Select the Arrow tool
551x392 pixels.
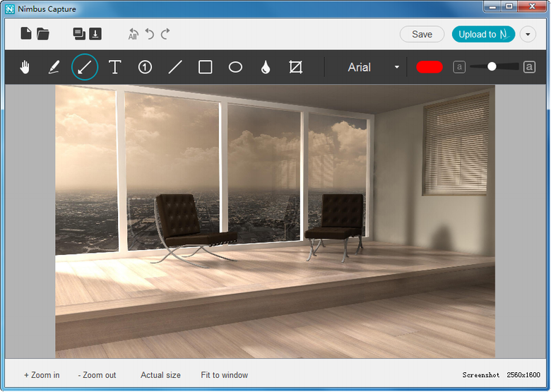click(84, 67)
